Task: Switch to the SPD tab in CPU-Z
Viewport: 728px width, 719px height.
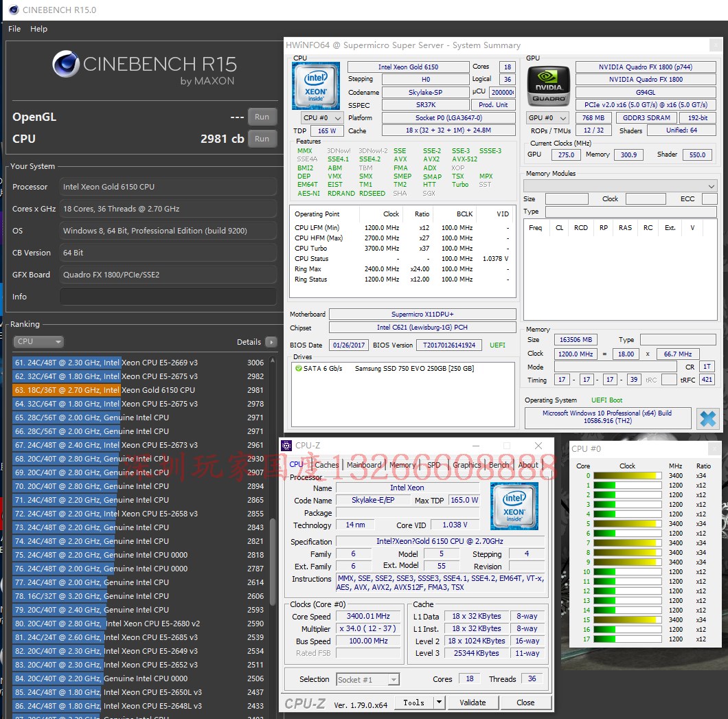Action: pos(433,465)
